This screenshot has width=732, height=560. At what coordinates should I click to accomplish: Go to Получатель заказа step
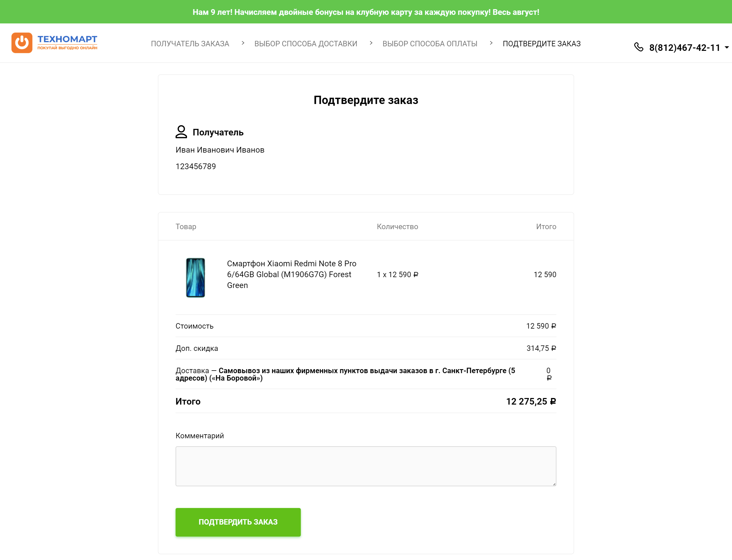point(190,44)
